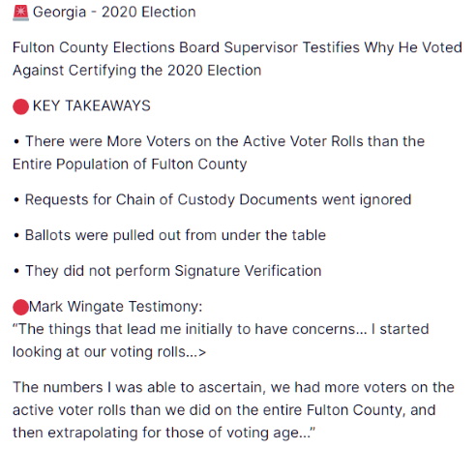Click 'Against Certifying the 2020 Election' line
The height and width of the screenshot is (449, 476).
136,71
